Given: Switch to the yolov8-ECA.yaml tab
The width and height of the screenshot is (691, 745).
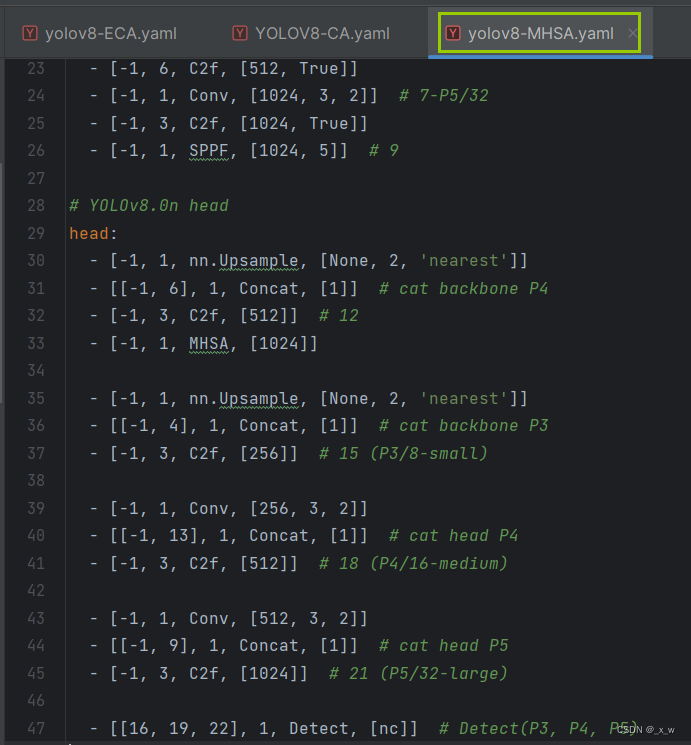Looking at the screenshot, I should point(100,33).
